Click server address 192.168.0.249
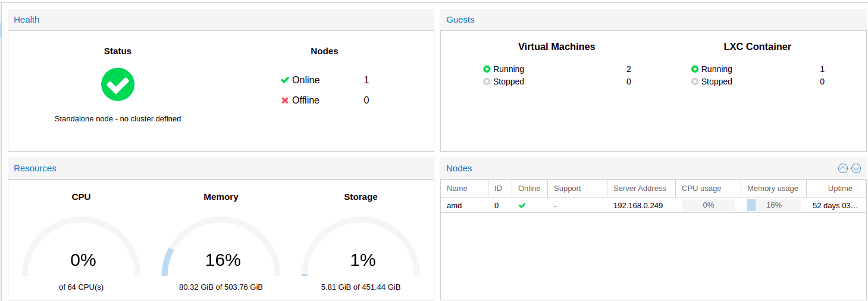This screenshot has width=868, height=301. tap(638, 205)
